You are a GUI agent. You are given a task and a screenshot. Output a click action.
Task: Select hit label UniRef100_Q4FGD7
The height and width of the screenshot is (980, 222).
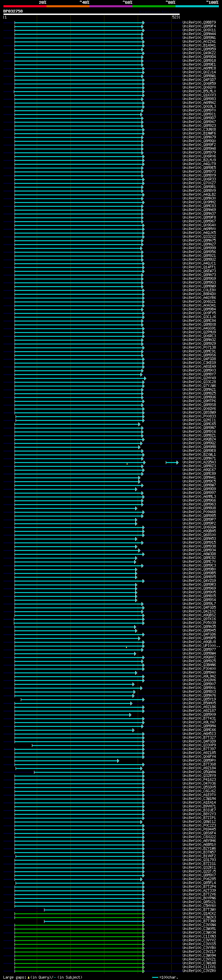tap(199, 80)
